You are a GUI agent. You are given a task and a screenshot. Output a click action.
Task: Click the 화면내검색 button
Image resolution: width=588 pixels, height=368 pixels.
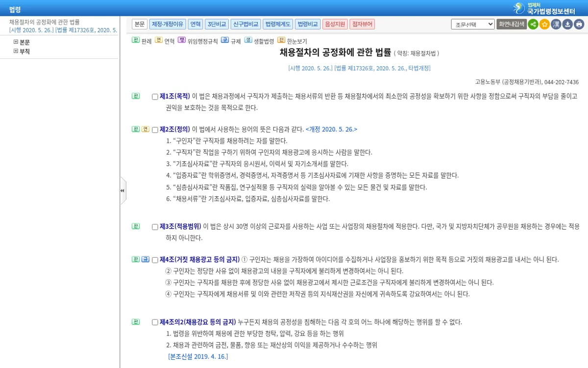(512, 24)
